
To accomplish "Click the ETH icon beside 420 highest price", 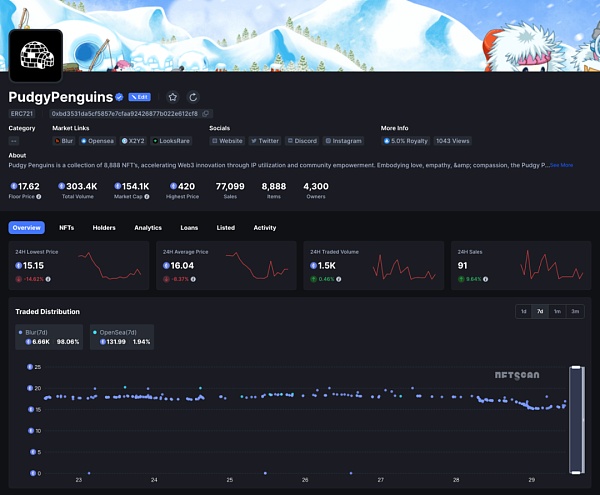I will [x=173, y=186].
